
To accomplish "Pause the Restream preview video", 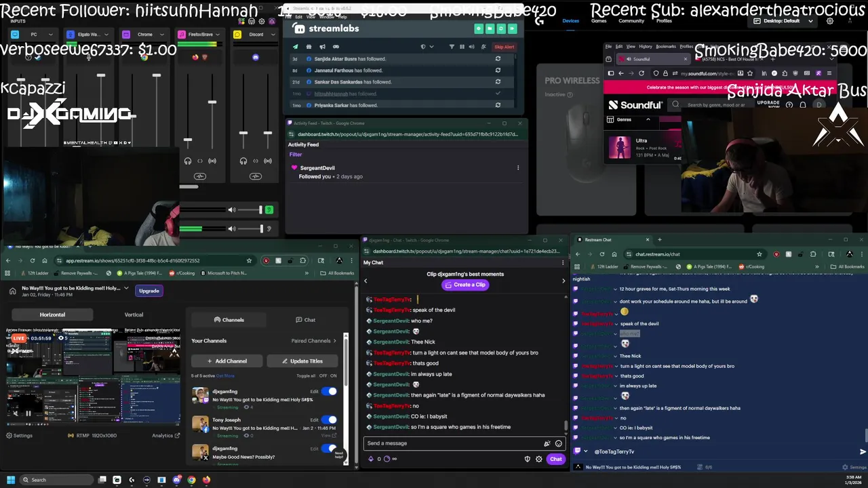I will point(28,413).
